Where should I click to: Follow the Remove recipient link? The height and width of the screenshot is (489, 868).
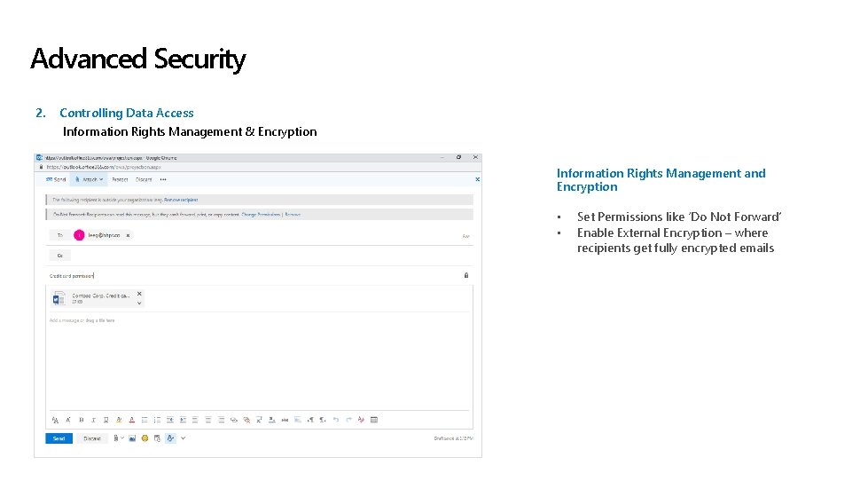[181, 200]
